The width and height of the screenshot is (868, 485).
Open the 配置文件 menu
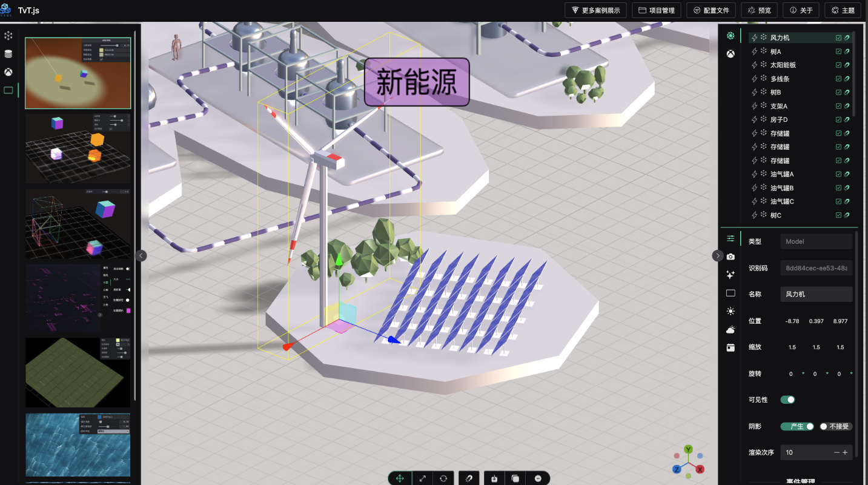(711, 10)
